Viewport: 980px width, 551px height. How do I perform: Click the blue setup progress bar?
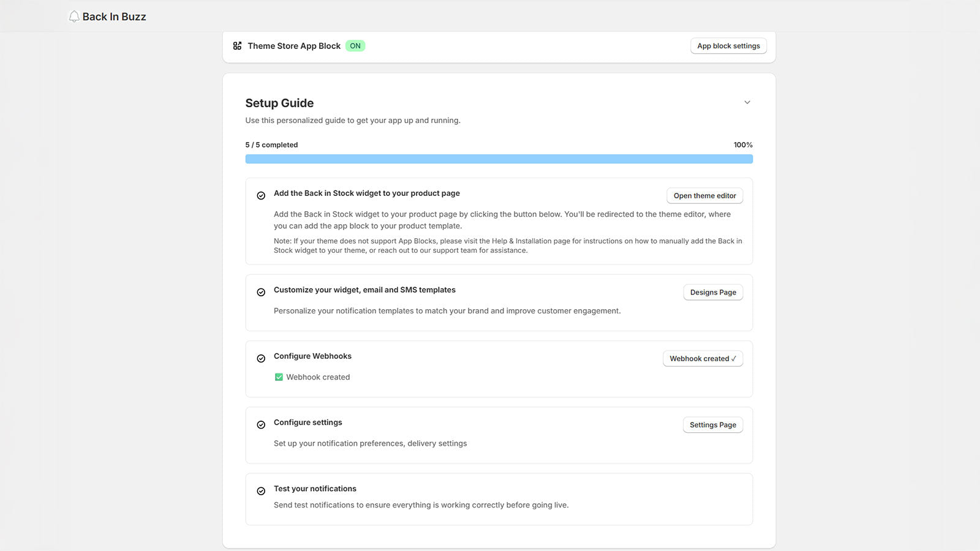point(499,159)
